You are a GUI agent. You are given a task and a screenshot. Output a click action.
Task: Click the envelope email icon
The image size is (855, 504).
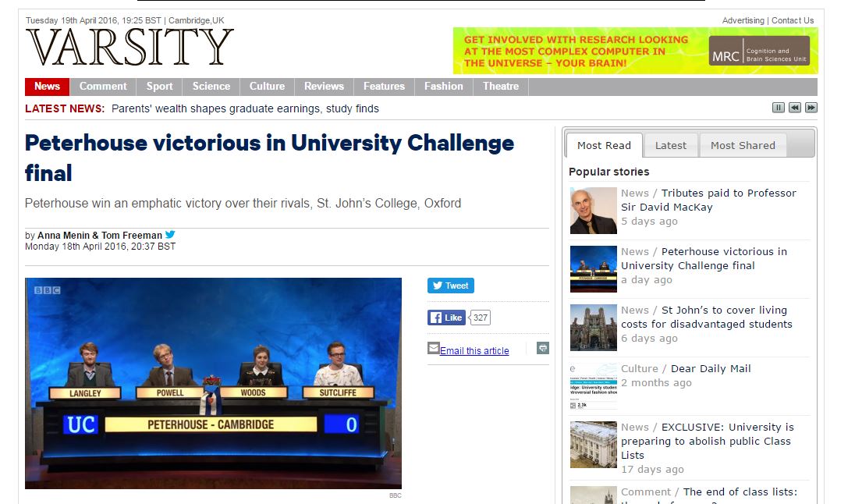434,348
